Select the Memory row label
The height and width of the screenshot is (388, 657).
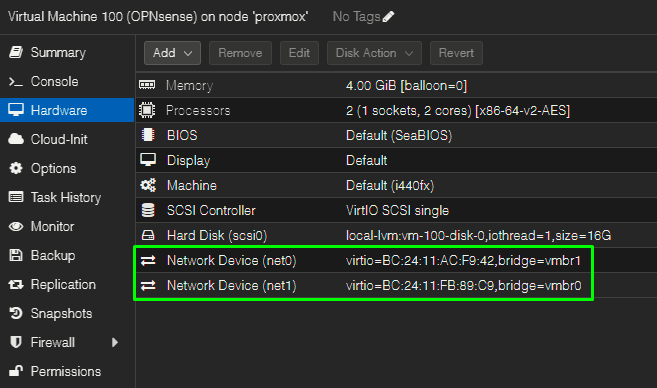click(189, 85)
